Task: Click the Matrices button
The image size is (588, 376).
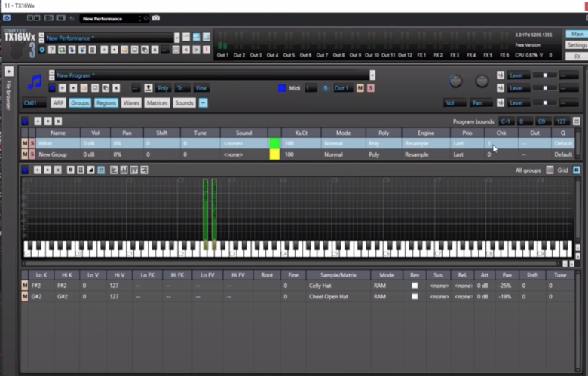Action: pos(157,102)
